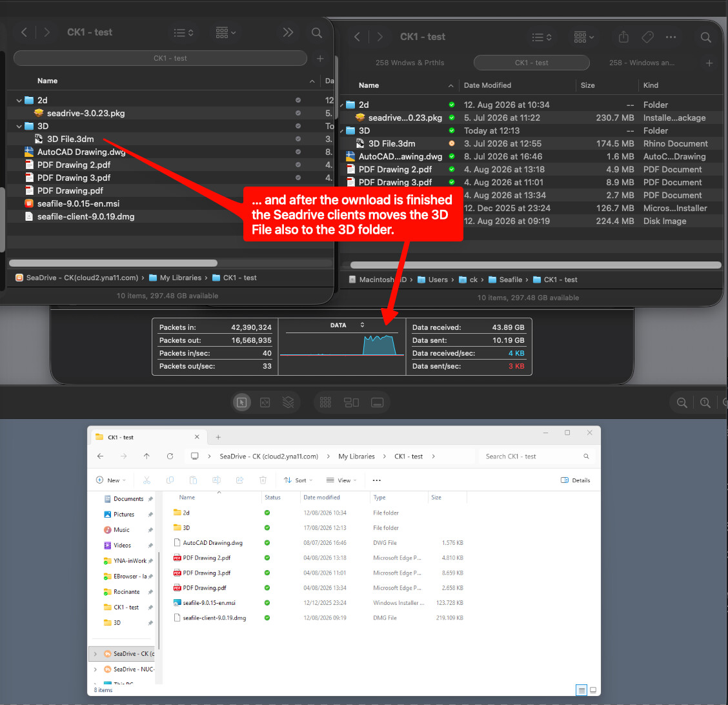Click the share icon in Finder toolbar

623,37
